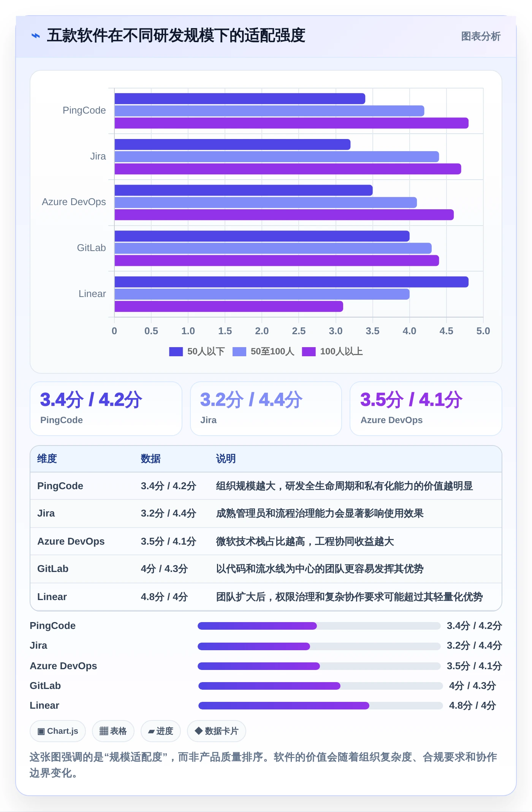Click description 微软技术栈占比越高，工程协同收益越大

point(305,541)
